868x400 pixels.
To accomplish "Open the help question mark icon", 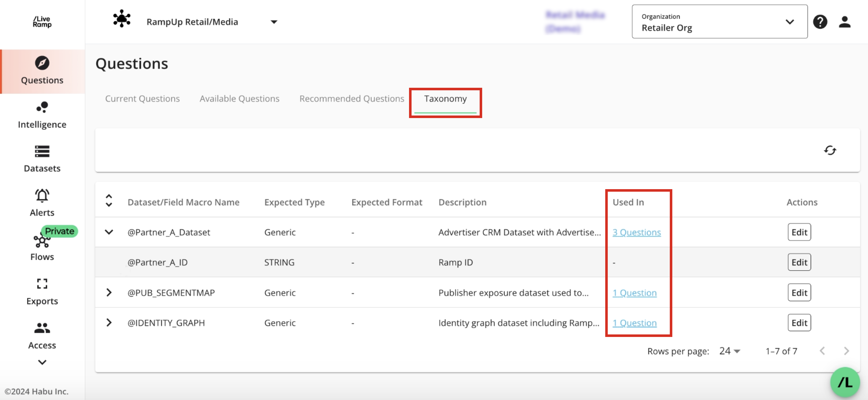I will click(x=820, y=22).
